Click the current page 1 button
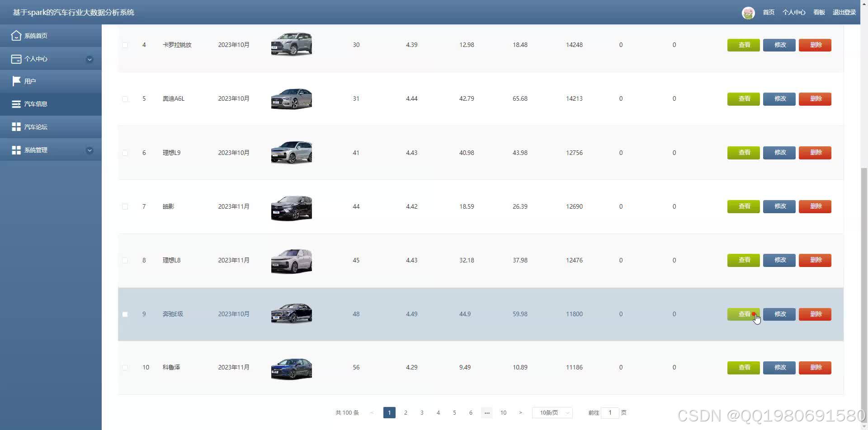Image resolution: width=868 pixels, height=430 pixels. 389,413
